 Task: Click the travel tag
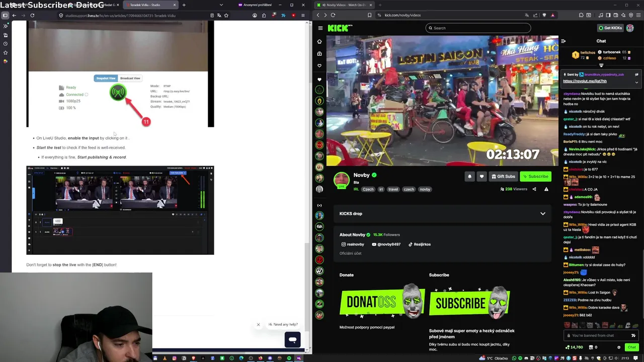coord(393,190)
